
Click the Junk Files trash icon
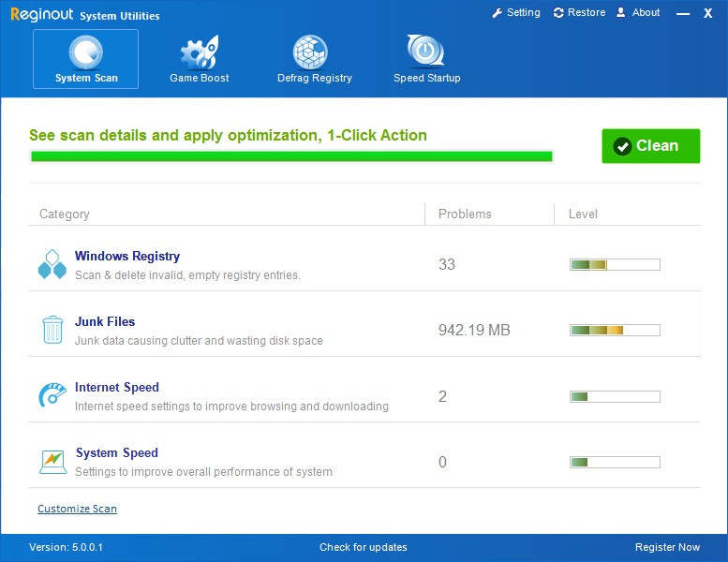click(52, 330)
